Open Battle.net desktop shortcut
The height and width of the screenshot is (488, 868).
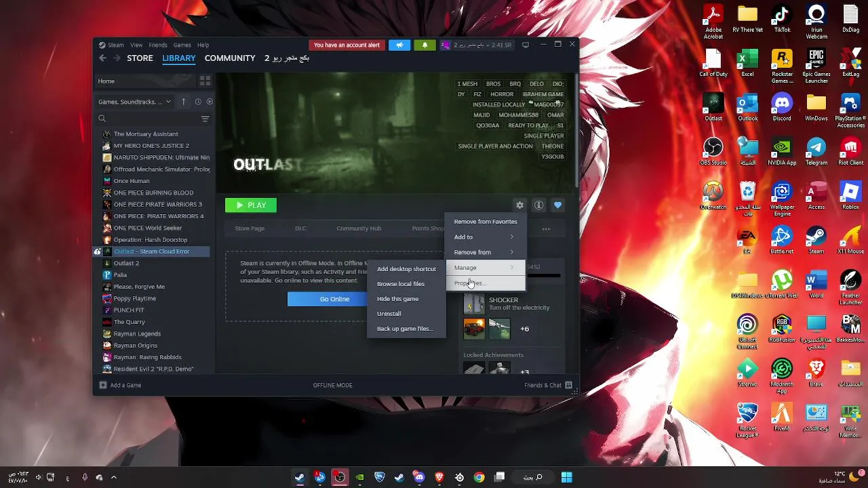click(782, 241)
